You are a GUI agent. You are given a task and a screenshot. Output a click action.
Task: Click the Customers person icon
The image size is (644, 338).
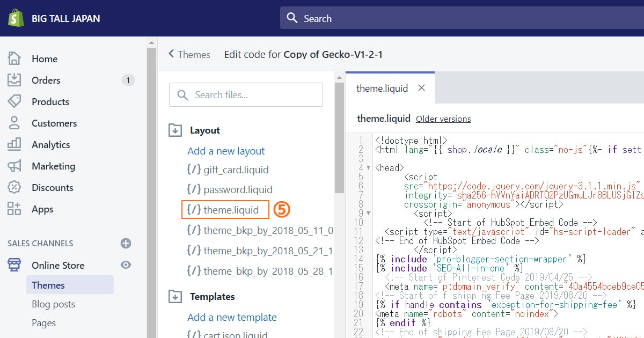[x=14, y=123]
